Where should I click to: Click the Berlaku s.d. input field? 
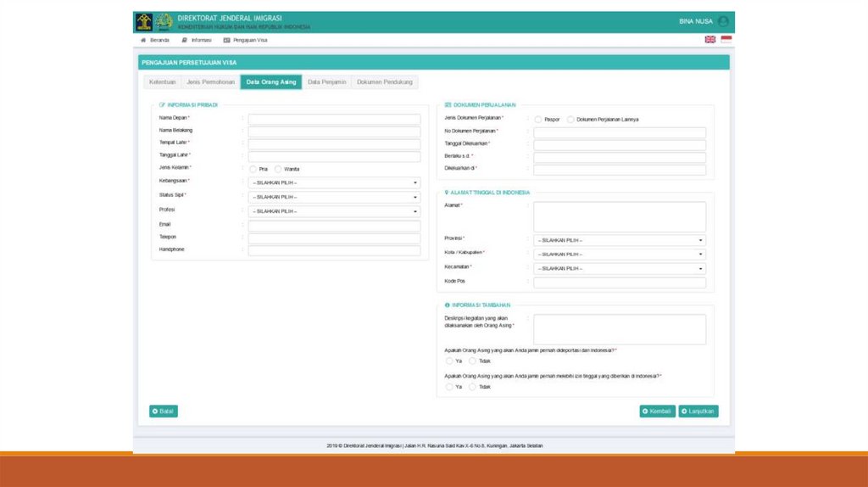[620, 157]
